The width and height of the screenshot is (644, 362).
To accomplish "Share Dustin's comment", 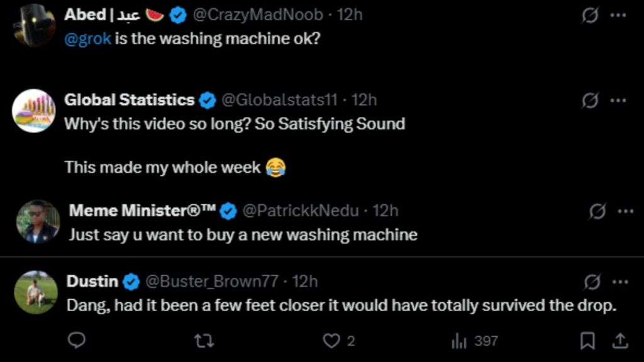I will (x=620, y=341).
